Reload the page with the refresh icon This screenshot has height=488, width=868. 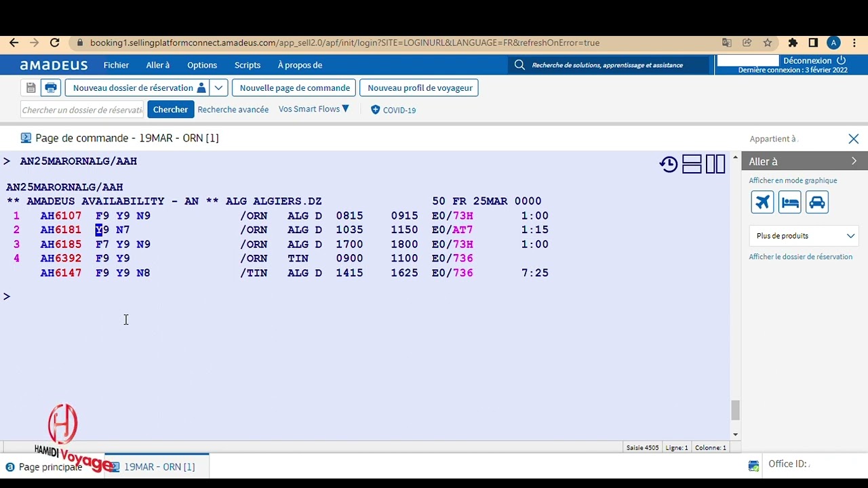(56, 43)
